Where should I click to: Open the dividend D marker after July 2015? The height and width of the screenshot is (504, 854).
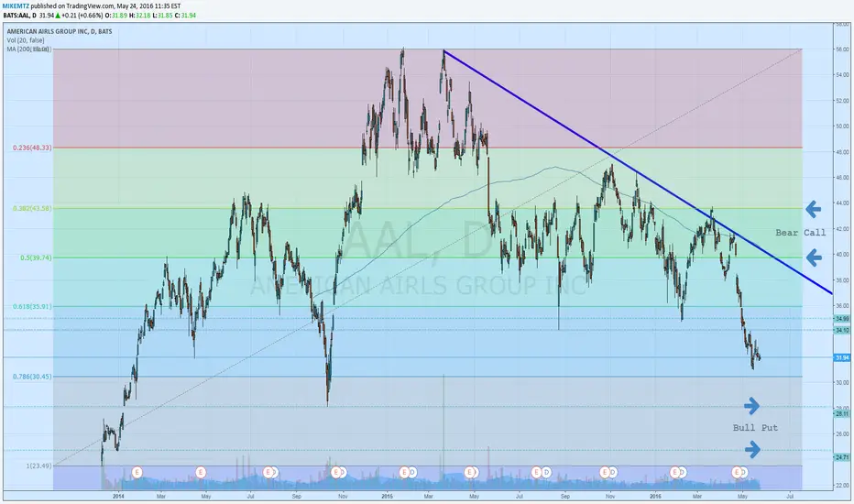click(x=546, y=473)
